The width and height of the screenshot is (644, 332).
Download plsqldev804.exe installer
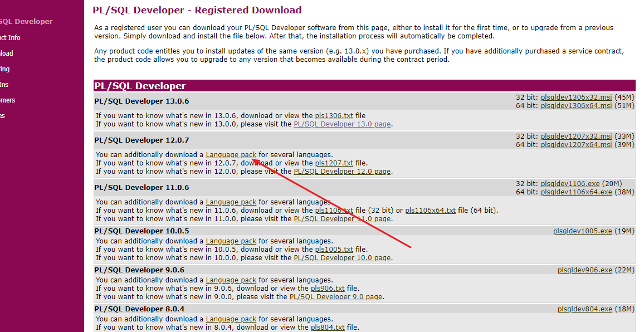[585, 309]
